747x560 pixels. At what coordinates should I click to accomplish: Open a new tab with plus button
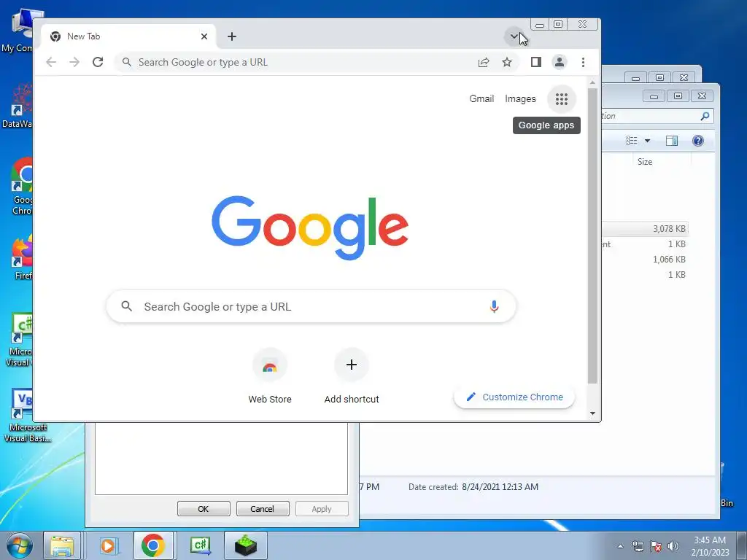(x=232, y=36)
